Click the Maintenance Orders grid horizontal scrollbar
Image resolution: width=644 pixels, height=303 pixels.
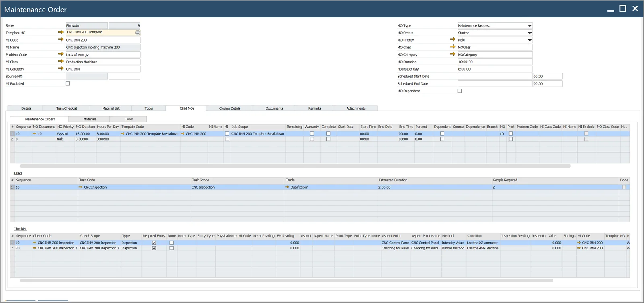295,166
